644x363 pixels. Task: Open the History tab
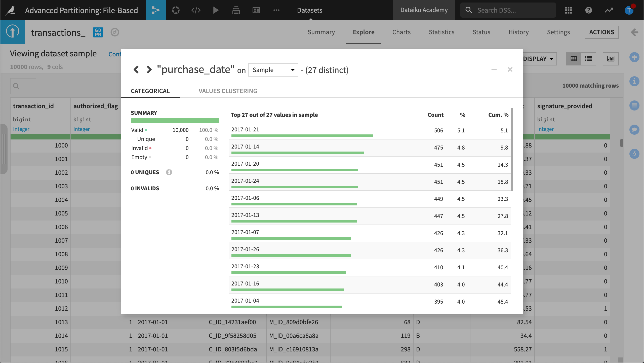tap(518, 32)
